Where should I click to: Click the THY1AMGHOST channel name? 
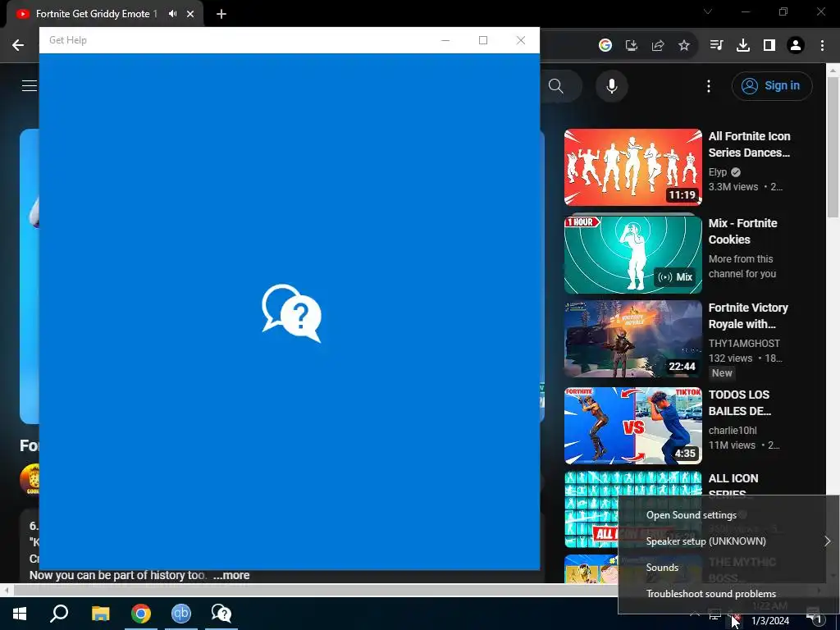744,344
